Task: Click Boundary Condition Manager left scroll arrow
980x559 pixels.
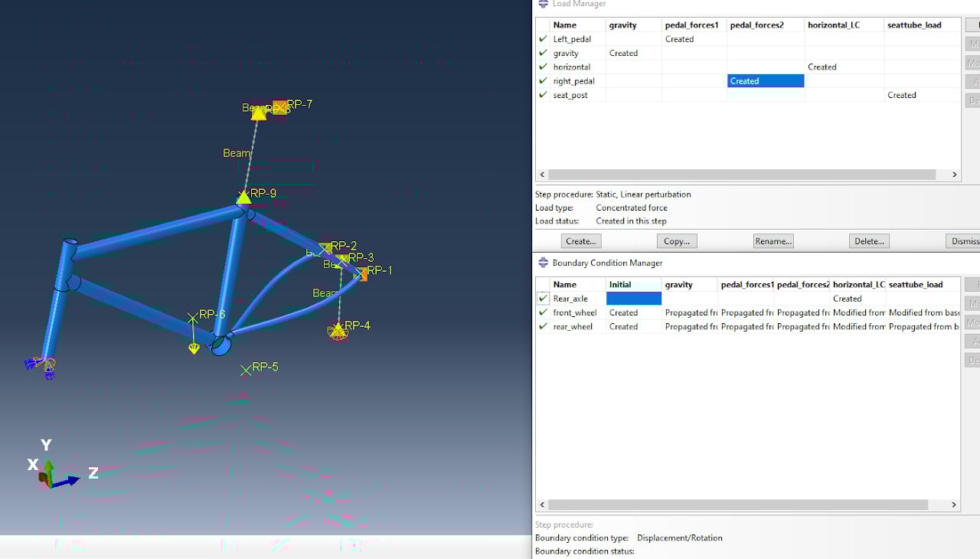Action: coord(542,505)
